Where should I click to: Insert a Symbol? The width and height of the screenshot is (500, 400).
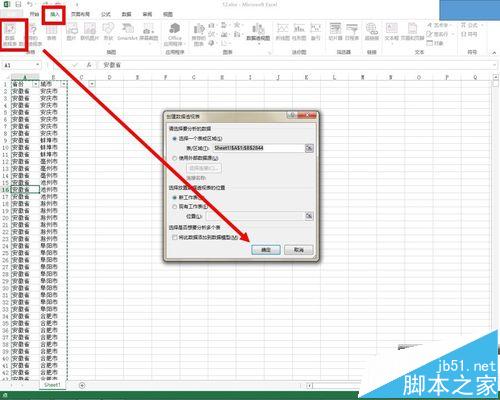tap(469, 34)
